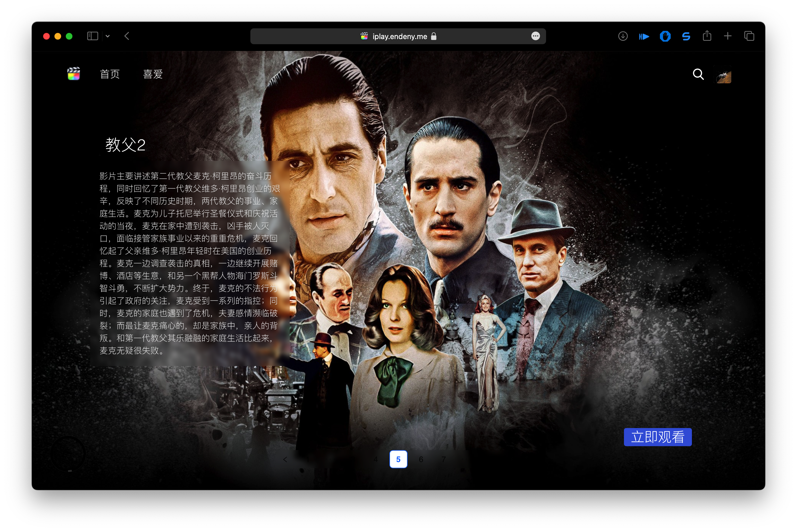The height and width of the screenshot is (532, 797).
Task: Show Safari downloads
Action: click(x=623, y=36)
